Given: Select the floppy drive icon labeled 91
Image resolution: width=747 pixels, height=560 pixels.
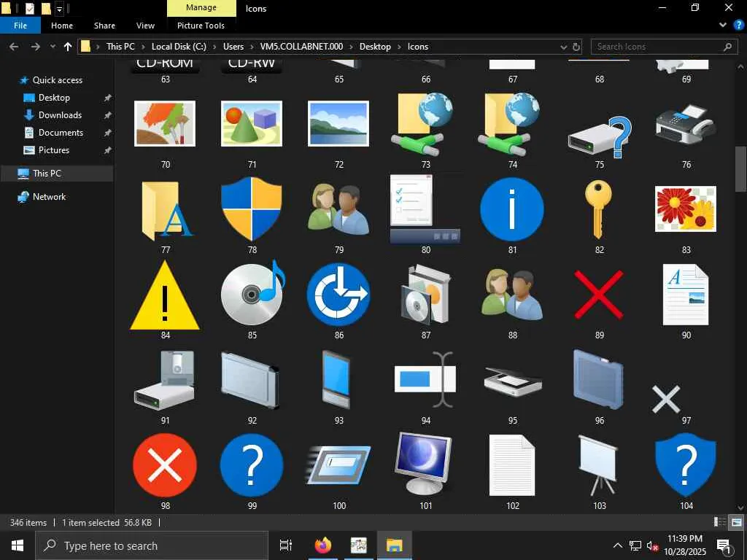Looking at the screenshot, I should 164,381.
